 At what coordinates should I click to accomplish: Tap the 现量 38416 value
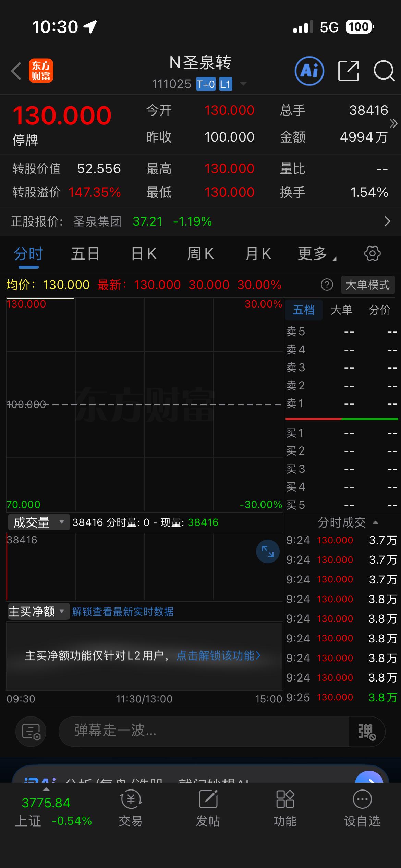[x=203, y=522]
